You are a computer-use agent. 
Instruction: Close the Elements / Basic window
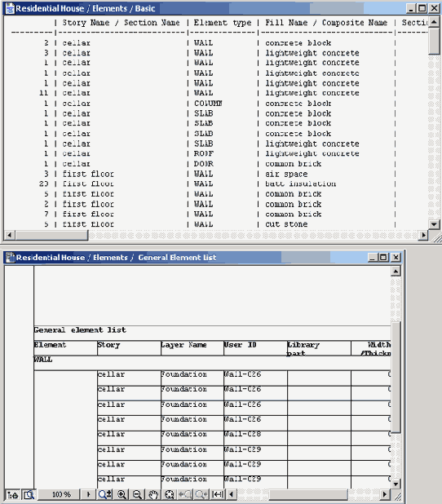tap(435, 8)
